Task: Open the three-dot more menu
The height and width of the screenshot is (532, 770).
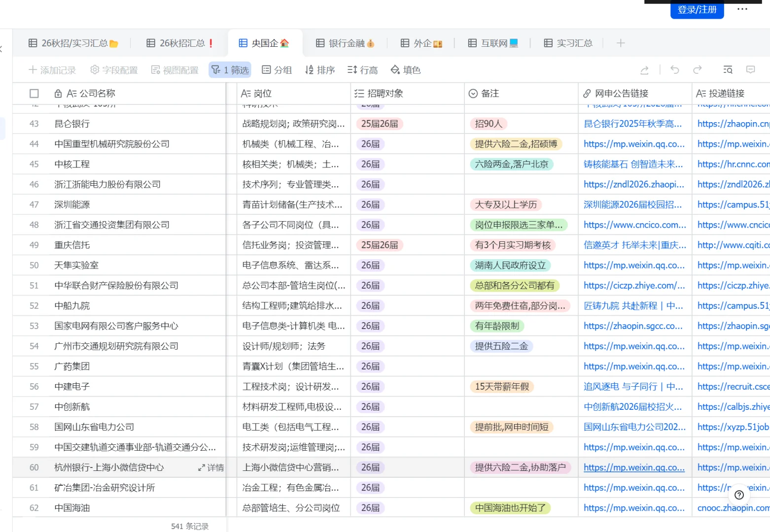Action: point(742,9)
